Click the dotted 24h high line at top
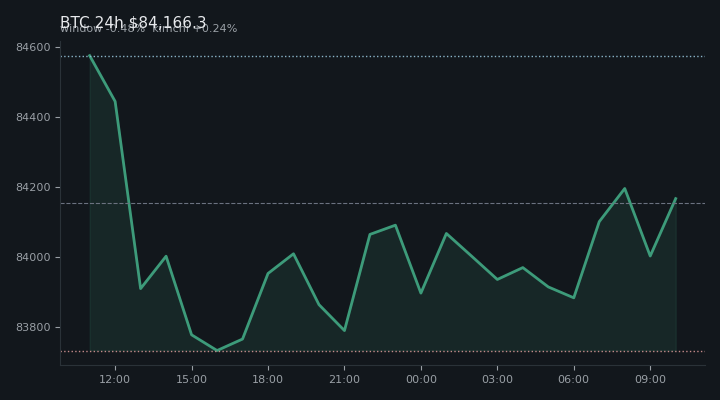Image resolution: width=720 pixels, height=400 pixels. point(383,56)
